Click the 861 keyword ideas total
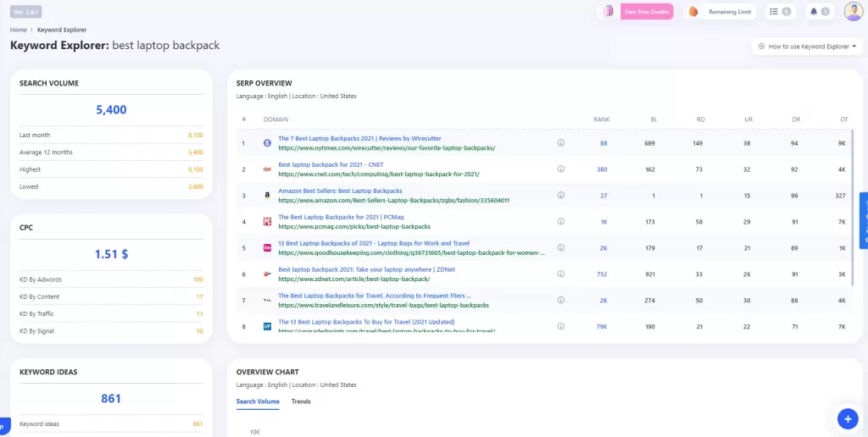This screenshot has height=437, width=868. tap(111, 398)
